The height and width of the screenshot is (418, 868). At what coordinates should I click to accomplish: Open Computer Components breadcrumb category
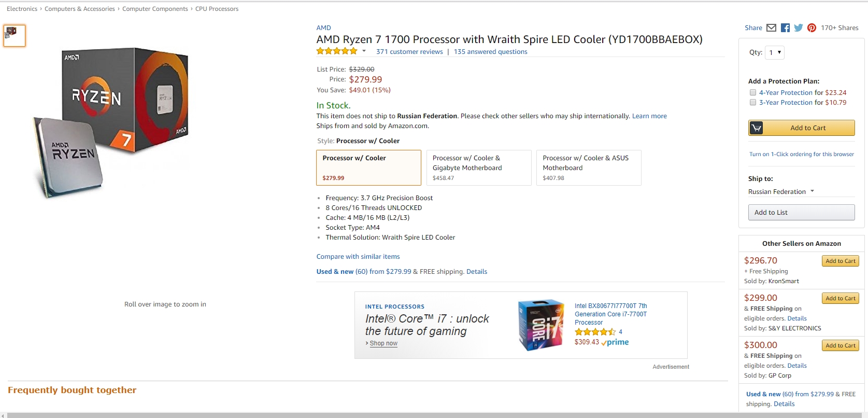click(155, 9)
